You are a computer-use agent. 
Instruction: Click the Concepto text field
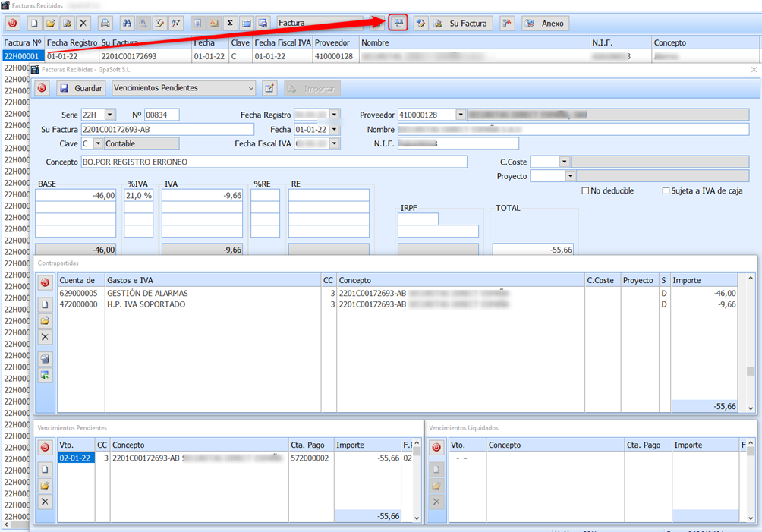click(273, 162)
